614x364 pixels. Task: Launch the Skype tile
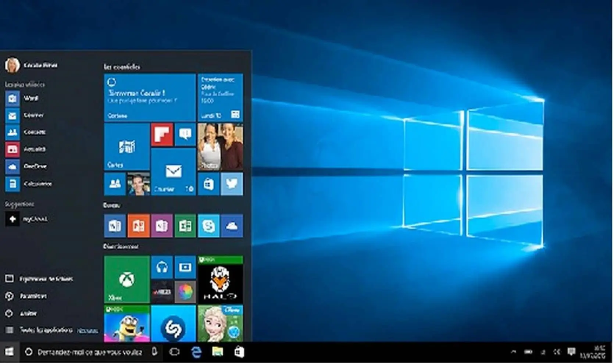point(208,226)
